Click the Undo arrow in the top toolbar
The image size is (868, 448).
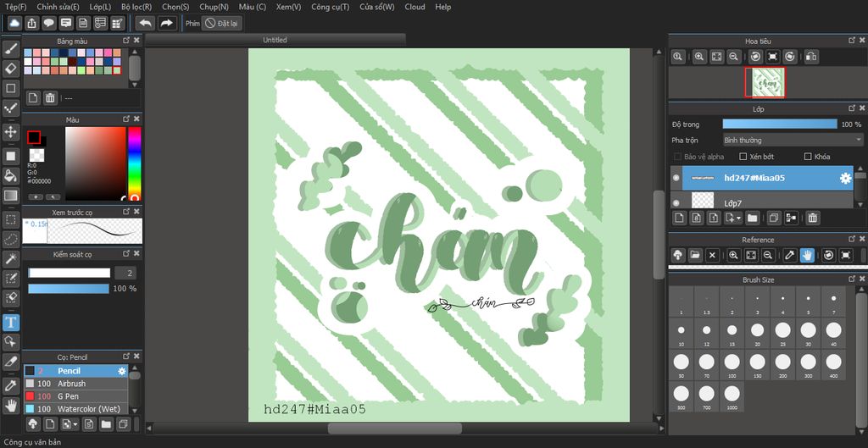146,23
